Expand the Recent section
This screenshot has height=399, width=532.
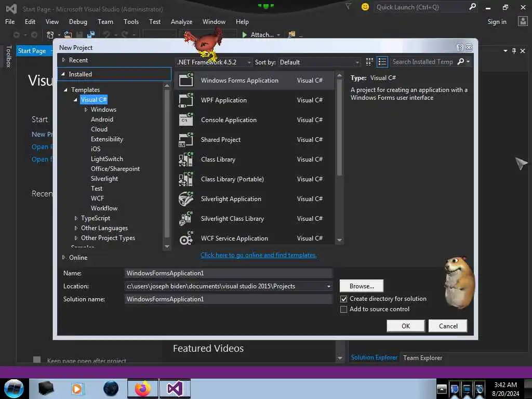63,60
